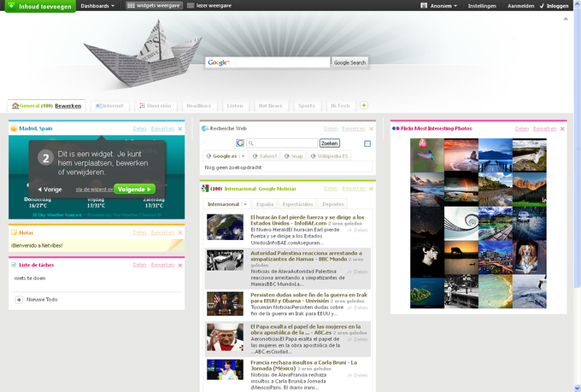Switch to lezer weergave view
581x392 pixels.
pyautogui.click(x=209, y=6)
